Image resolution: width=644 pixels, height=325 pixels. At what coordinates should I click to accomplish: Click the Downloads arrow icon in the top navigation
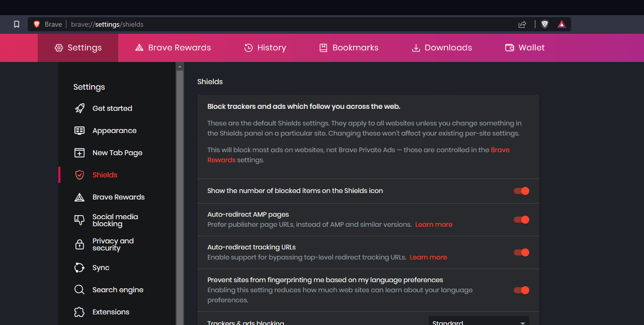tap(416, 48)
